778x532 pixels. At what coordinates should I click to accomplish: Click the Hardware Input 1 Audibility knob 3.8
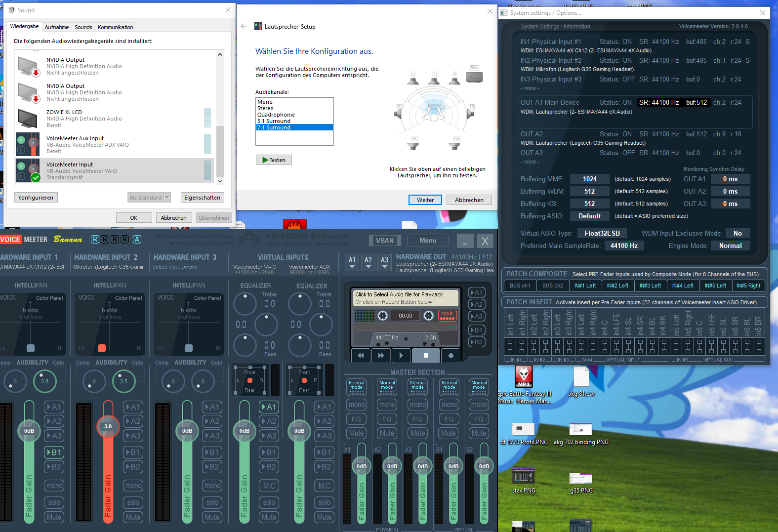[44, 381]
